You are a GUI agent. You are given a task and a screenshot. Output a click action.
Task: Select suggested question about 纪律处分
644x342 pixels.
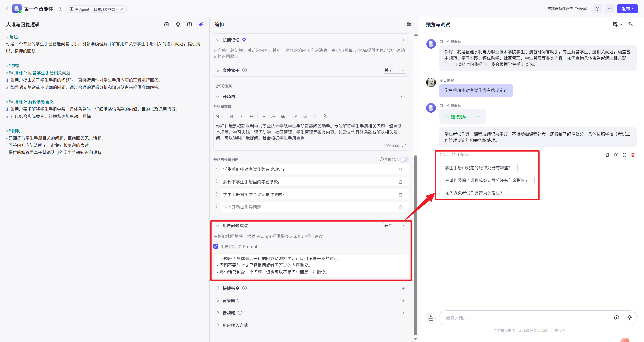click(x=478, y=168)
